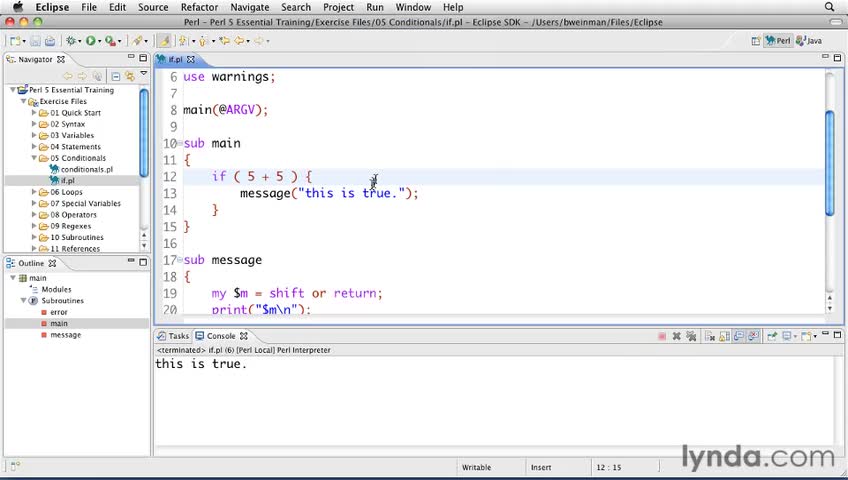Toggle Scroll Lock in Console toolbar
The width and height of the screenshot is (848, 480).
click(x=723, y=336)
